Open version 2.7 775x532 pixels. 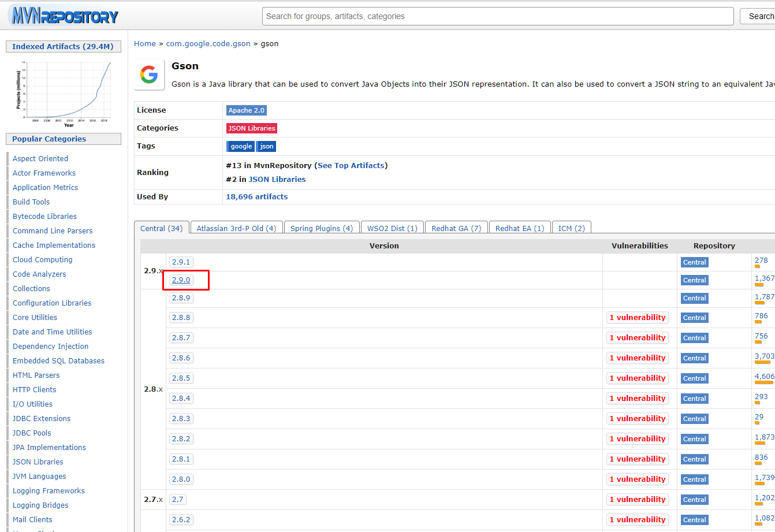click(177, 500)
